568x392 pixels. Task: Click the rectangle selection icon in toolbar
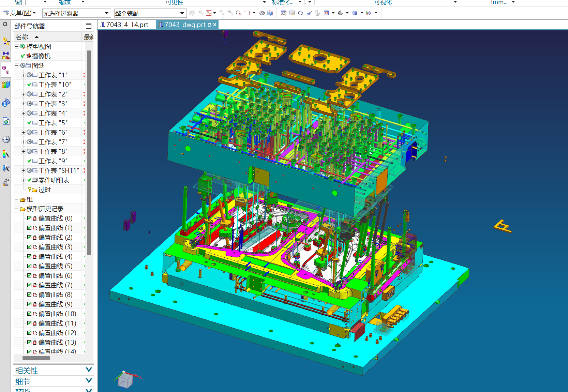click(x=247, y=13)
